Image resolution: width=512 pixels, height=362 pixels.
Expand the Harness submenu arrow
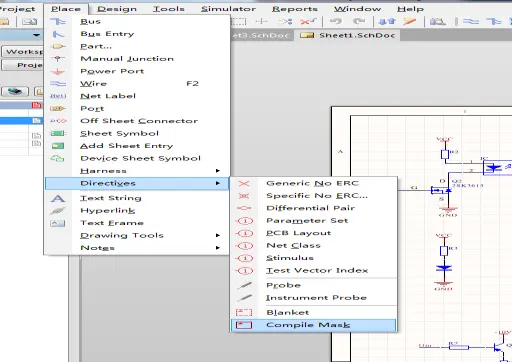pyautogui.click(x=218, y=171)
